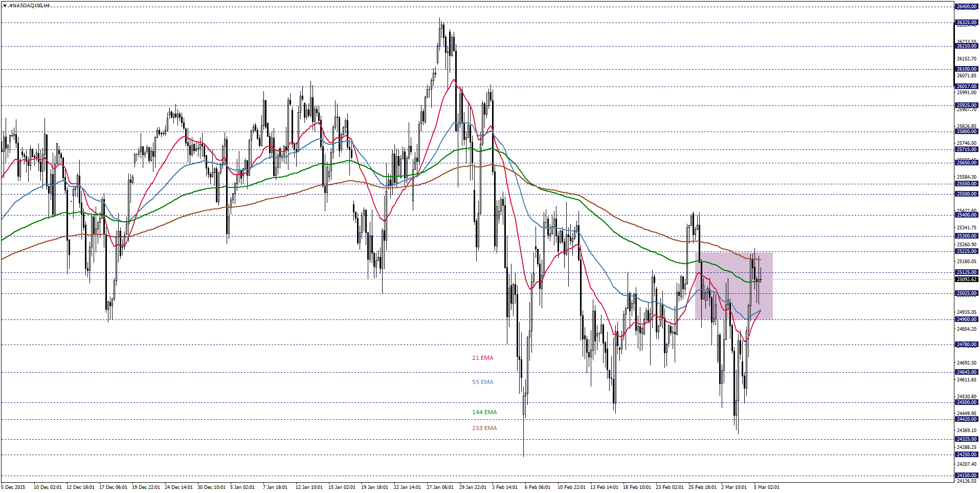
Task: Click the 24900.00 support level label
Action: [966, 318]
